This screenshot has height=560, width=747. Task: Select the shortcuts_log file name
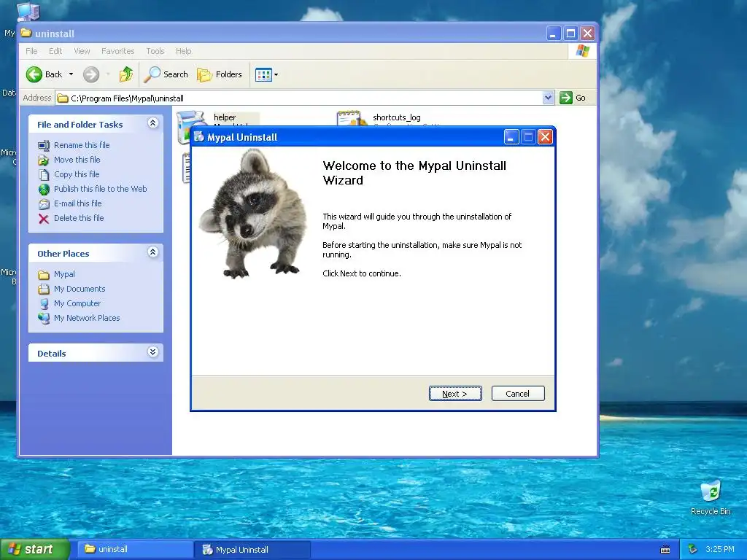point(396,117)
